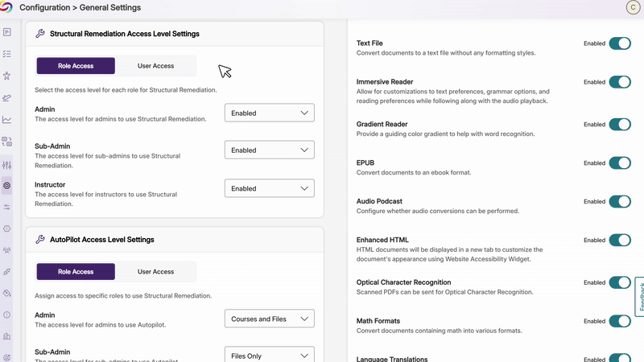
Task: Click Role Access button in AutoPilot section
Action: point(76,272)
